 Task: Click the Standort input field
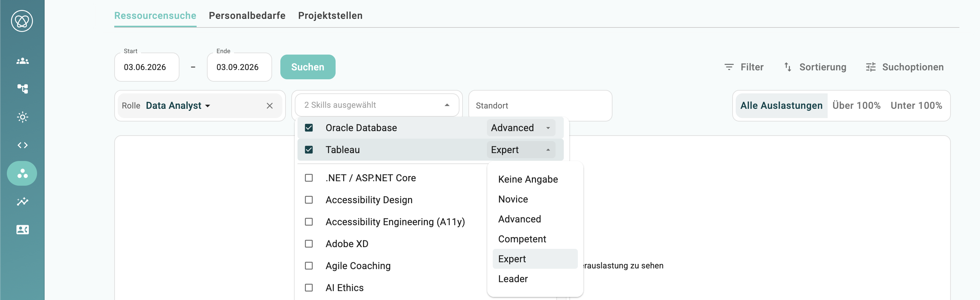[x=540, y=106]
